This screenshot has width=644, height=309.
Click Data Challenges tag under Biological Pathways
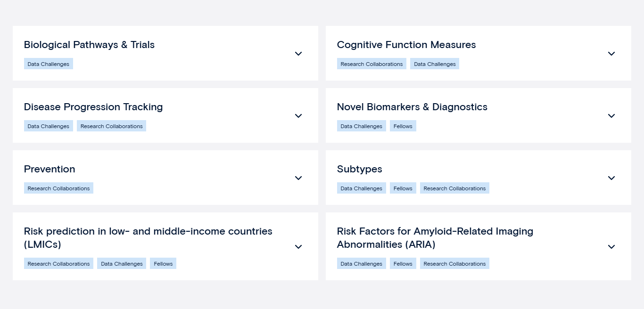click(49, 64)
